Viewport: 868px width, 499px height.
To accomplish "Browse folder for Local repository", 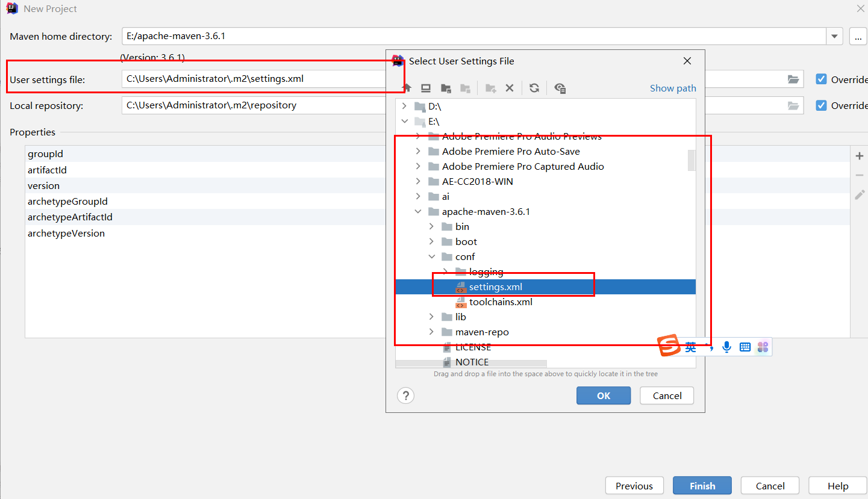I will pos(793,105).
